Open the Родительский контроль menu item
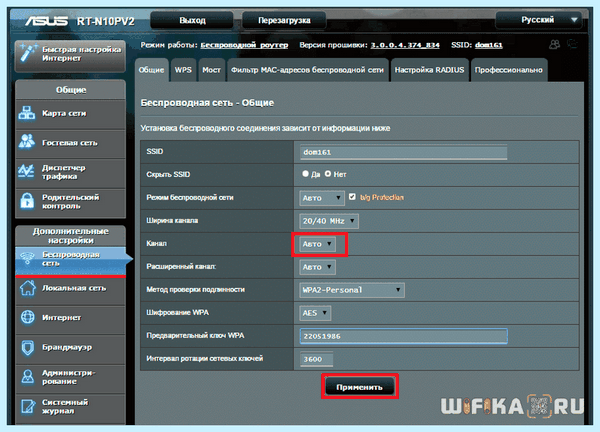 tap(70, 202)
